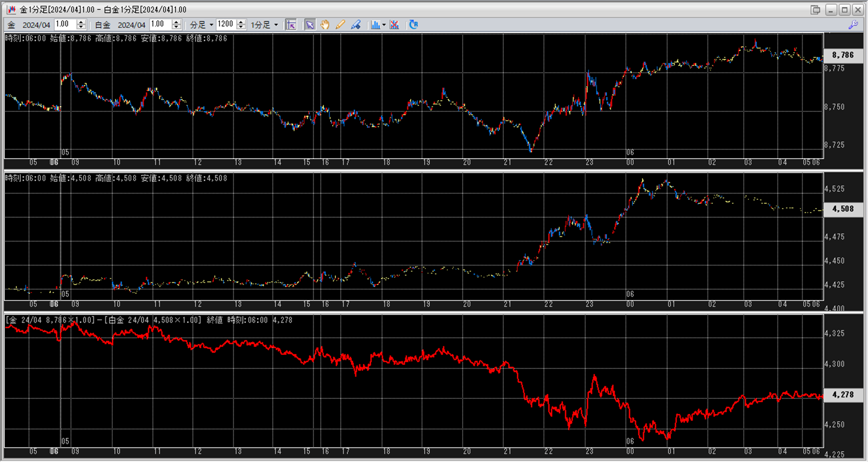Select the pencil drawing tool
This screenshot has height=462, width=868.
(340, 25)
